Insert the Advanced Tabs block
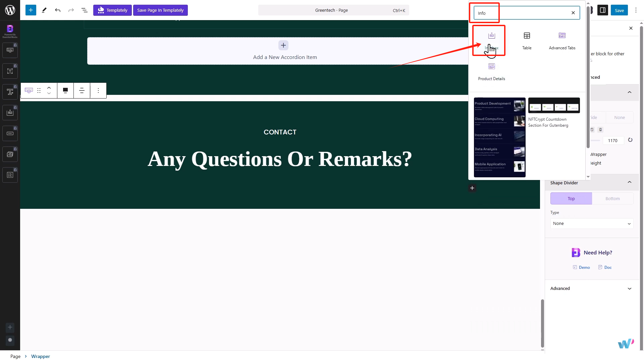The image size is (644, 362). tap(562, 40)
